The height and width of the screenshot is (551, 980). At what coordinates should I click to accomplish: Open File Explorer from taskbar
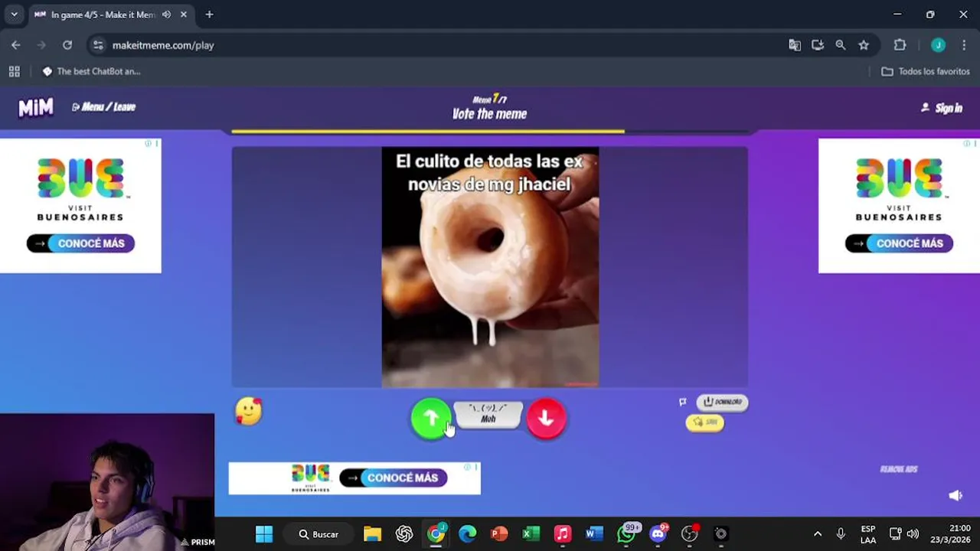[372, 534]
